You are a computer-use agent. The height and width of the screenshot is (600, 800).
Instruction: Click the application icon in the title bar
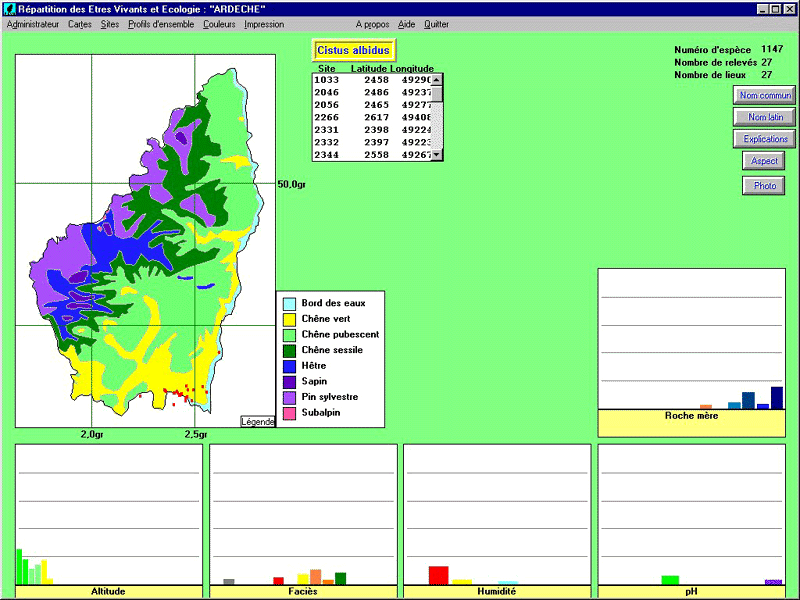coord(9,9)
